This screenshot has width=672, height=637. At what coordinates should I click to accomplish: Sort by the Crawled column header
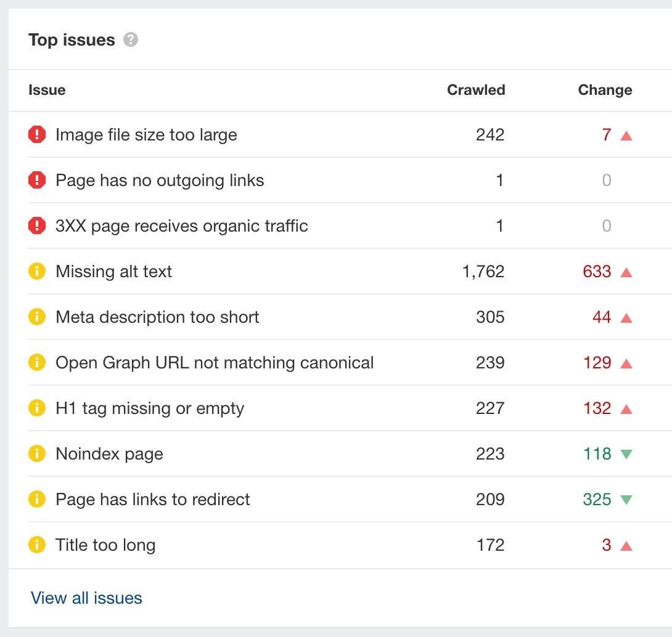click(x=476, y=90)
